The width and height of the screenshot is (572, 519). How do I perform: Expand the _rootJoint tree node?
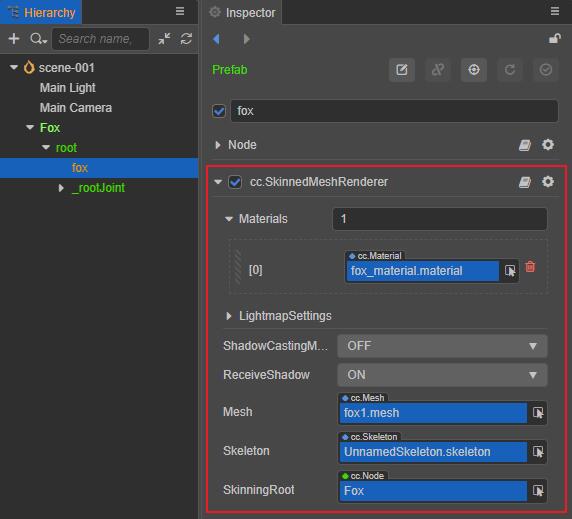pos(61,188)
